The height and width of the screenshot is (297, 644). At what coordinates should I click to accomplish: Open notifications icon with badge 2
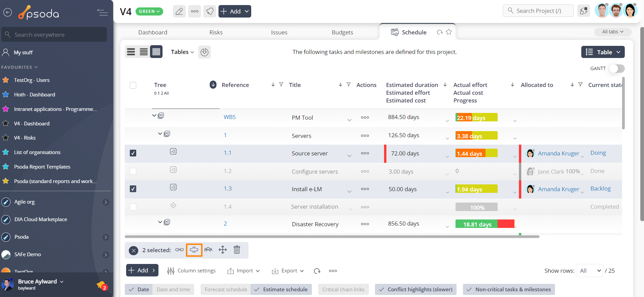coord(102,286)
